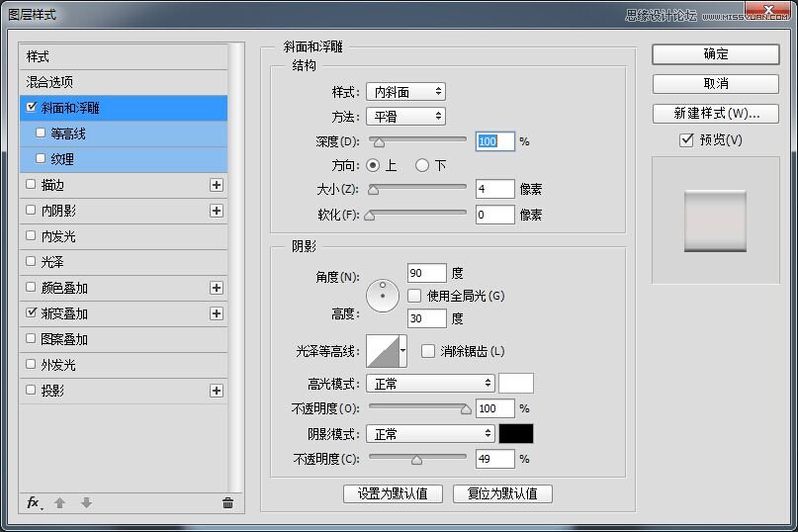Click the style preview thumbnail
798x532 pixels.
click(716, 221)
